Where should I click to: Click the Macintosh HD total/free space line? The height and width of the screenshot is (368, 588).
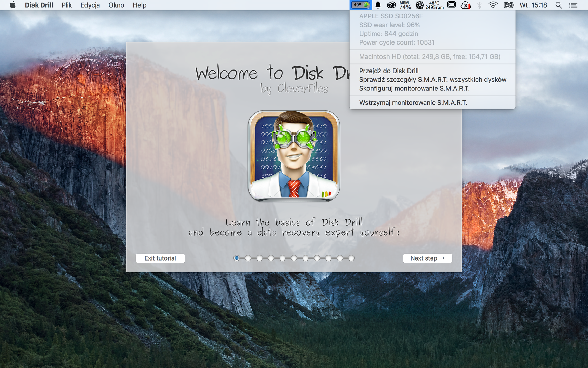(432, 56)
